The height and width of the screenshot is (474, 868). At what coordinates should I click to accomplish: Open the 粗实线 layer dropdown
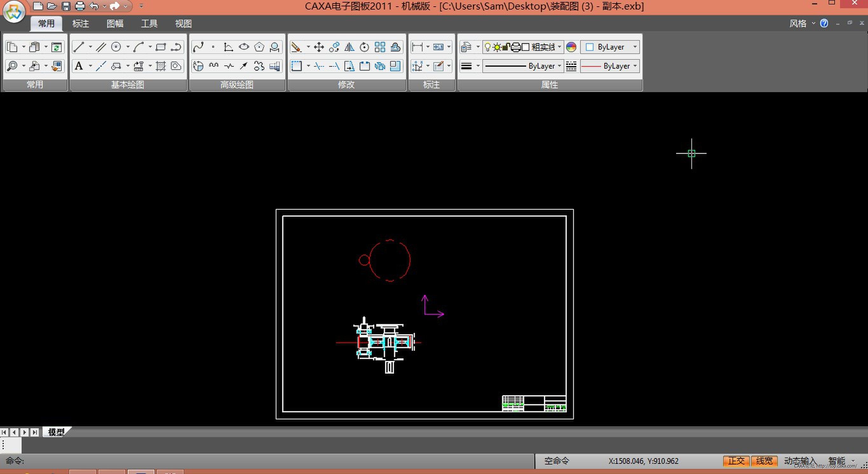coord(559,47)
